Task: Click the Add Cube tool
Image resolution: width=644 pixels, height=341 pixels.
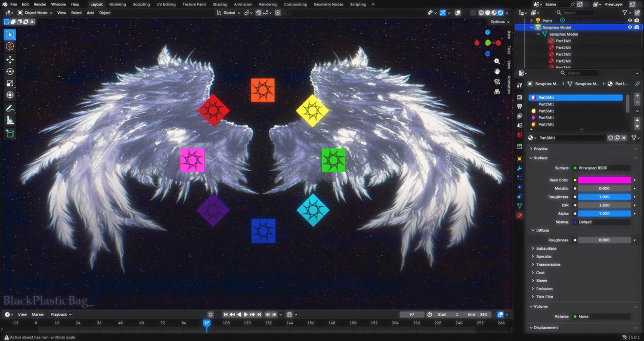Action: click(x=10, y=134)
